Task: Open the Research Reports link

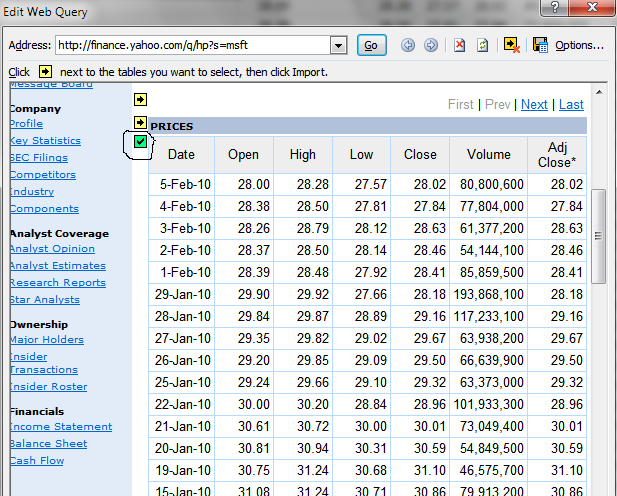Action: 58,283
